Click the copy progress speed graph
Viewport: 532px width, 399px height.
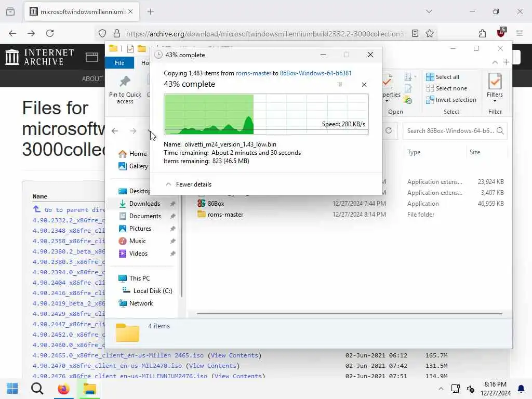[266, 114]
